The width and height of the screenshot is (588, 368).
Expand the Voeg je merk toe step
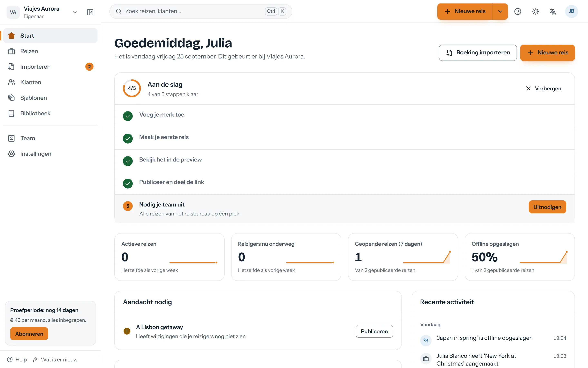pyautogui.click(x=344, y=116)
